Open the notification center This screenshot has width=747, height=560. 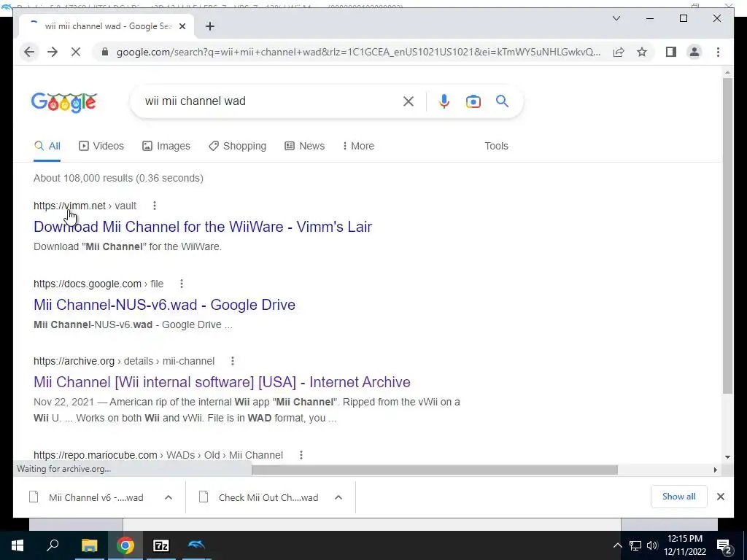724,546
